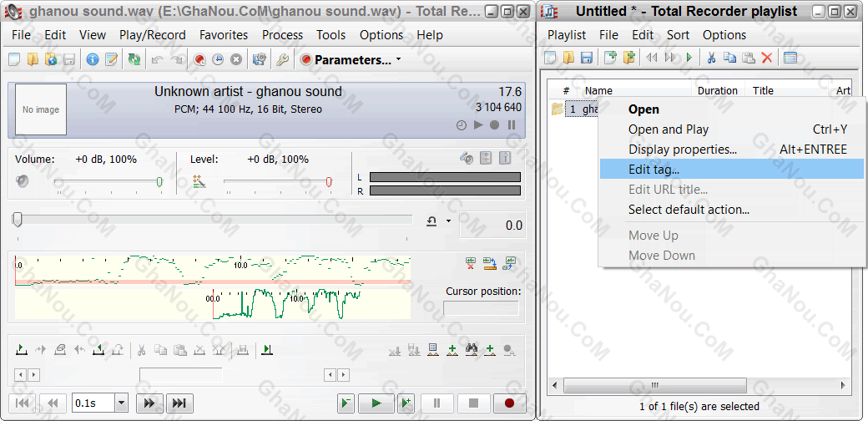Open the Tools menu in the recorder window
The width and height of the screenshot is (868, 421).
pos(331,35)
